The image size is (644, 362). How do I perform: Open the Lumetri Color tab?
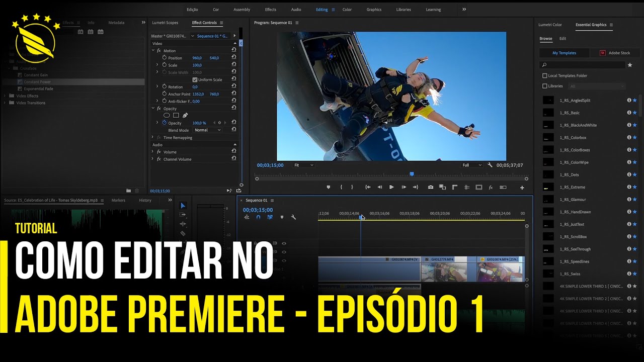[x=550, y=25]
